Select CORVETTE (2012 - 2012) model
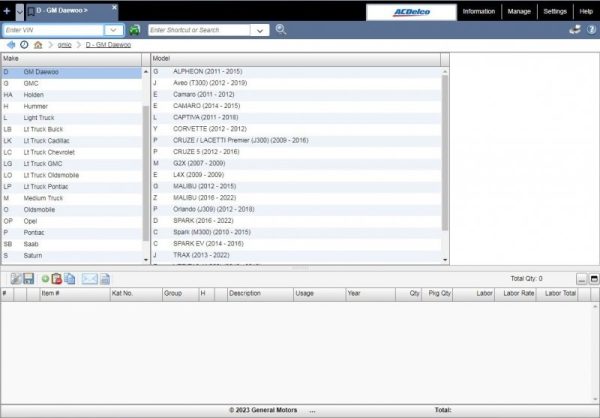Image resolution: width=600 pixels, height=418 pixels. (296, 129)
